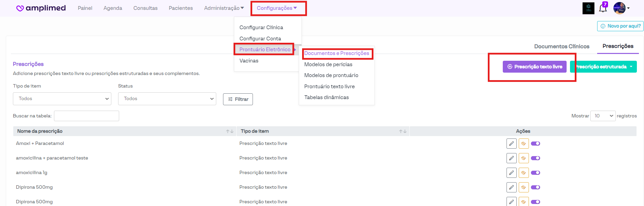Click the clinic logo thumbnail in header
Viewport: 644px width, 206px height.
click(588, 8)
